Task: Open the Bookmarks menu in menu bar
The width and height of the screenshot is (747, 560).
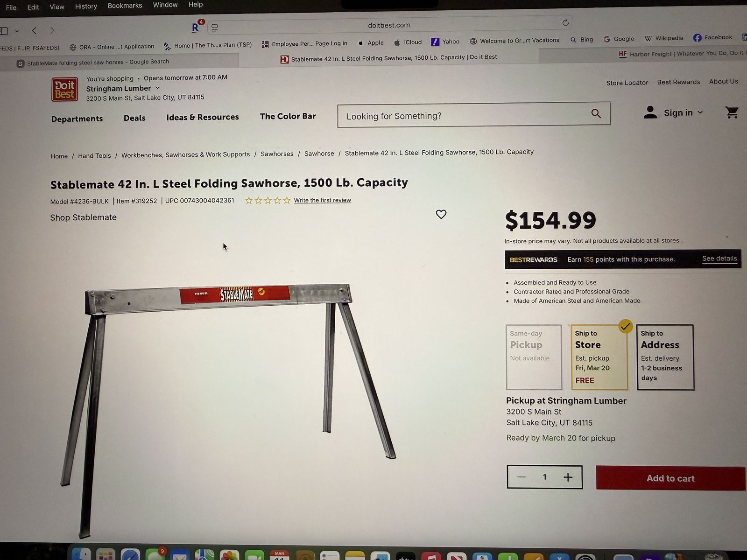Action: [125, 6]
